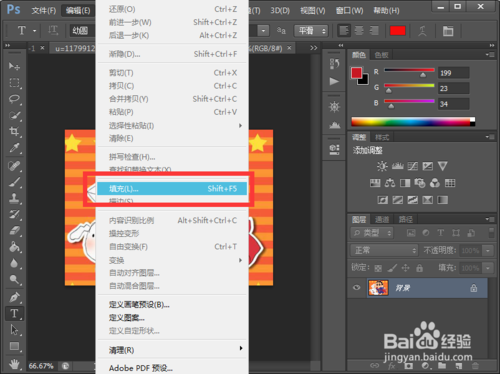The width and height of the screenshot is (500, 374).
Task: Select the History Brush tool
Action: point(14,214)
